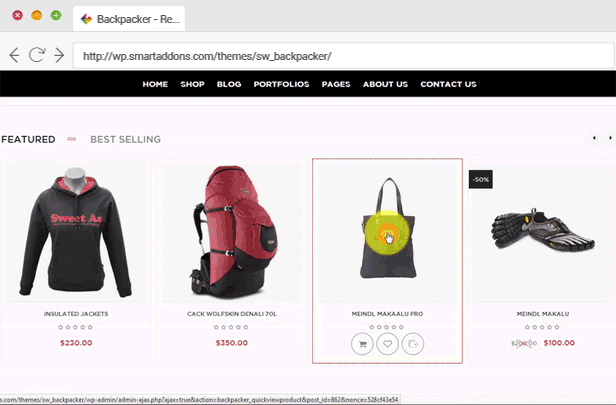Switch to the Best Selling tab
Screen dimensions: 616x405
tap(125, 139)
